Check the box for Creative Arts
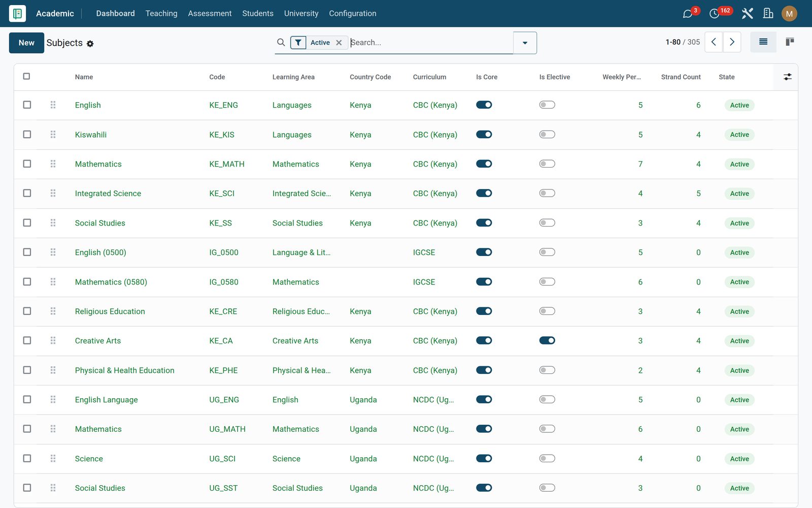The height and width of the screenshot is (508, 812). (x=27, y=340)
